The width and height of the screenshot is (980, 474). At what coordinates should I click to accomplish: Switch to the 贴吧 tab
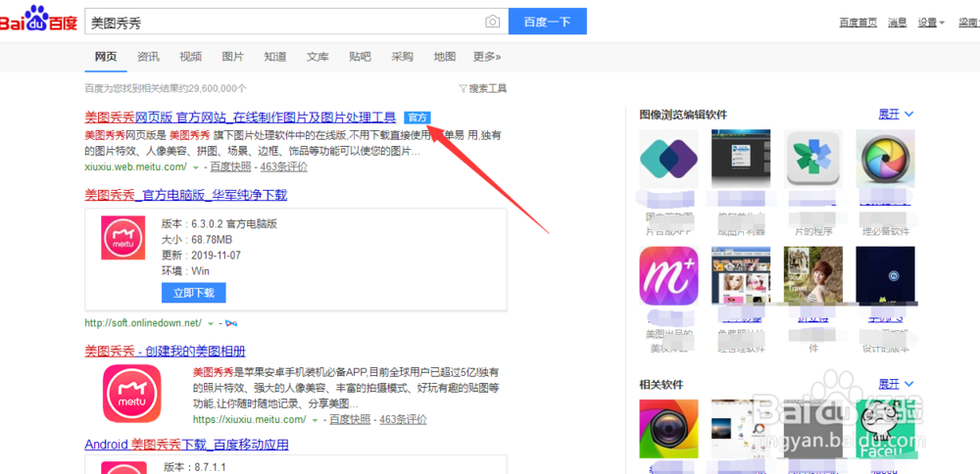click(360, 57)
